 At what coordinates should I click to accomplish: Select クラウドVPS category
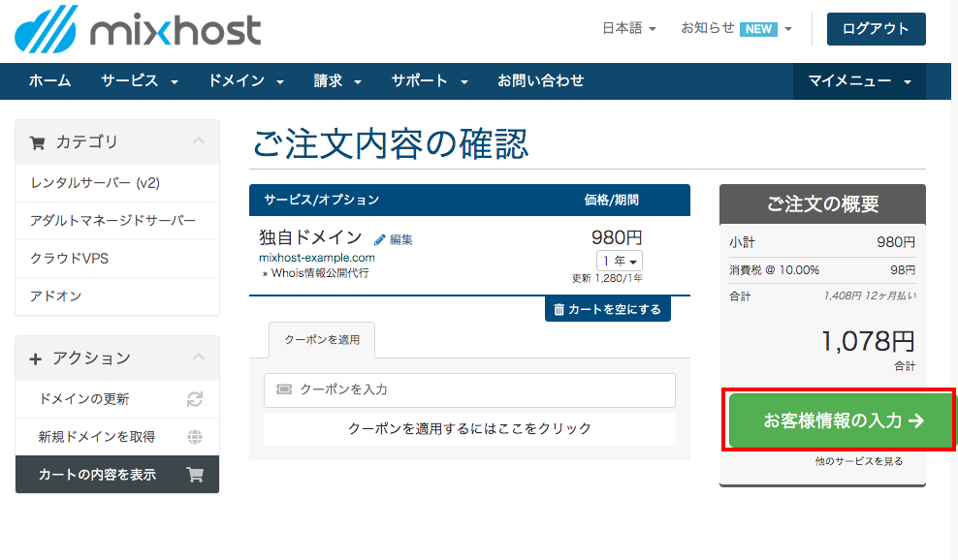117,259
